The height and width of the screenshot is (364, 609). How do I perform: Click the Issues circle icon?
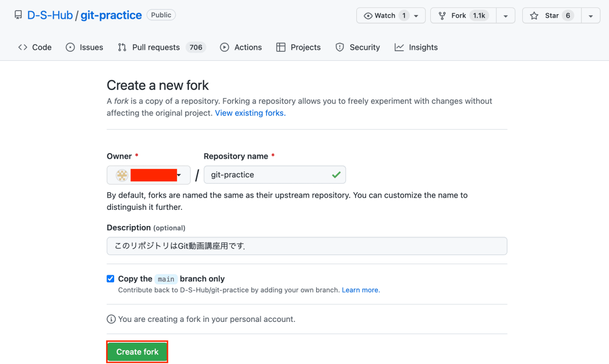pos(71,47)
